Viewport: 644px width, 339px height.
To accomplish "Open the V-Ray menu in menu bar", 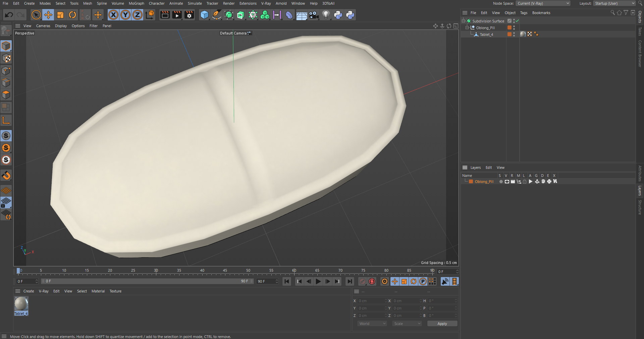I will [x=266, y=3].
